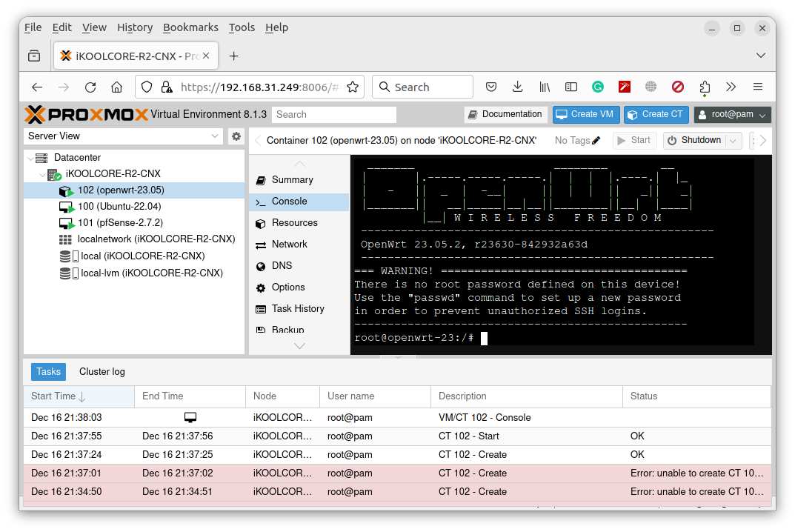Click the Create VM button

pos(585,115)
